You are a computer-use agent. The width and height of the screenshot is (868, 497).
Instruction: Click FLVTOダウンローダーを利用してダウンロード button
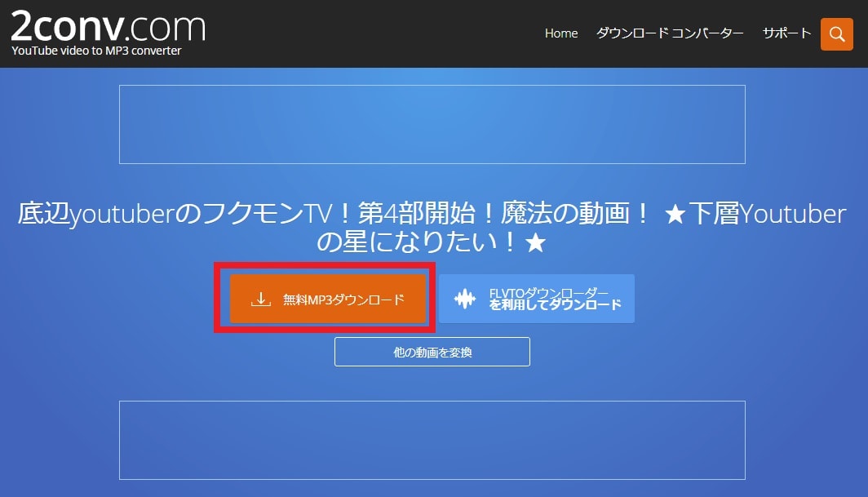537,299
